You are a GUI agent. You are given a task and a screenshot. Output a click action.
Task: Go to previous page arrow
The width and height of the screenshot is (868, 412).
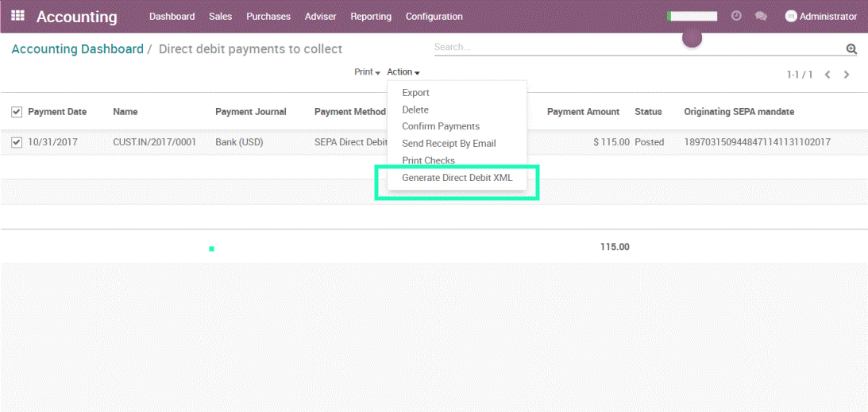click(x=827, y=74)
